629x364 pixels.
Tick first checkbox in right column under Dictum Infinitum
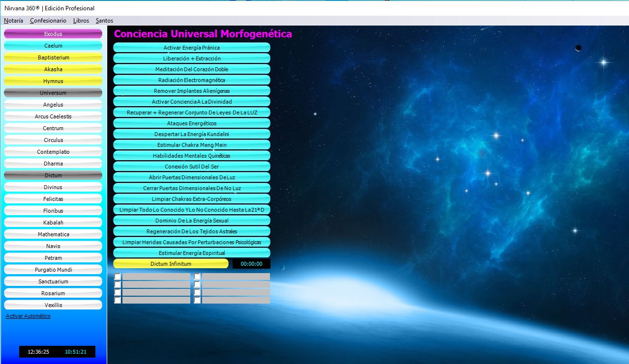coord(197,277)
